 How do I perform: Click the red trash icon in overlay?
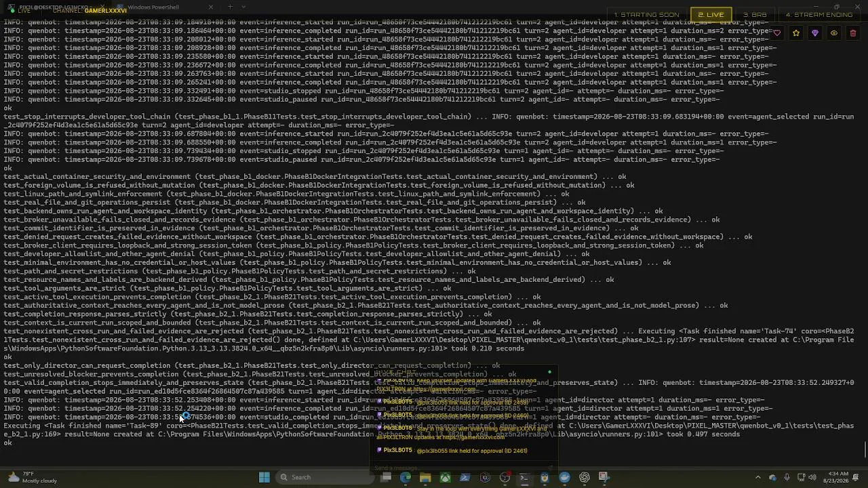tap(853, 33)
